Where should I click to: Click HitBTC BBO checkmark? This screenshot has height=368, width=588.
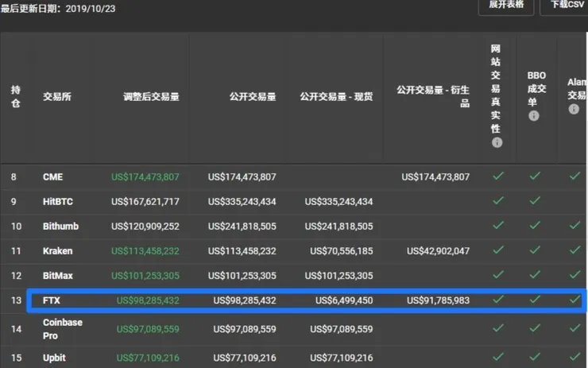point(535,200)
